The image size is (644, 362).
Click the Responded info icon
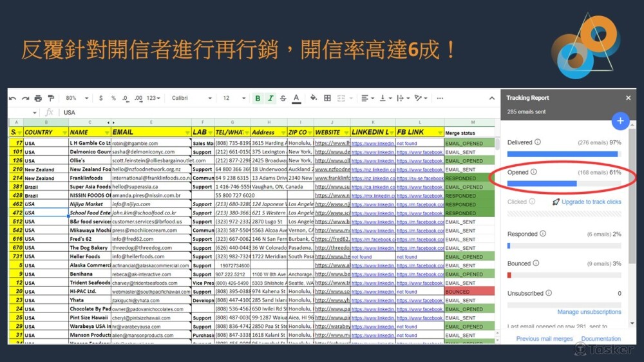click(542, 234)
